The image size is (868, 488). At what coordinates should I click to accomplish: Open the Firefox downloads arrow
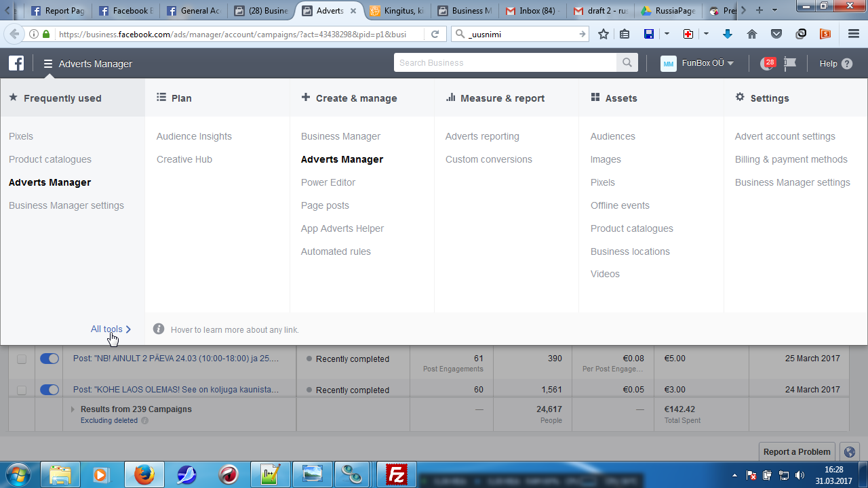click(x=728, y=34)
